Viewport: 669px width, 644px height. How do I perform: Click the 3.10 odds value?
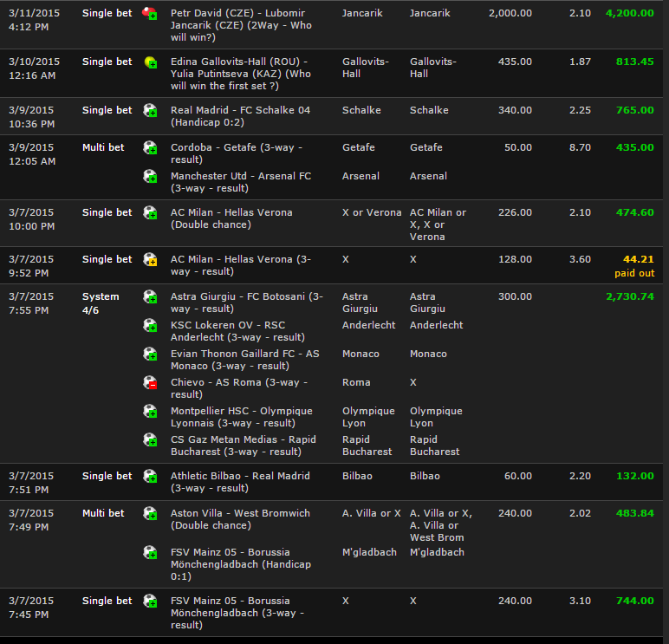[580, 601]
